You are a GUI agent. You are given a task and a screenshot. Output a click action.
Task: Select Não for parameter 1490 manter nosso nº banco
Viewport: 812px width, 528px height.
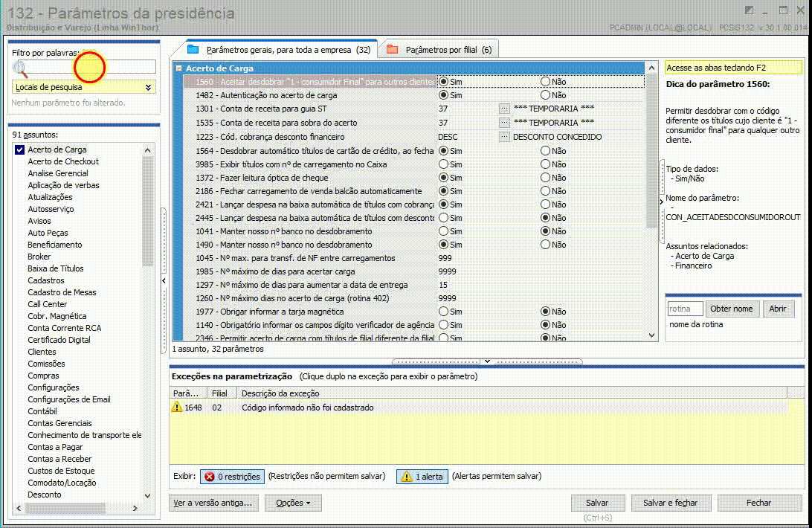point(545,245)
